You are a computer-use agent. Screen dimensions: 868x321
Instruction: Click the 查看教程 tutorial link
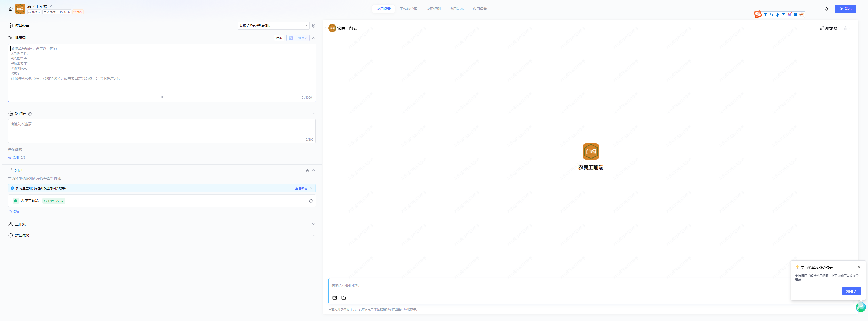pos(301,188)
